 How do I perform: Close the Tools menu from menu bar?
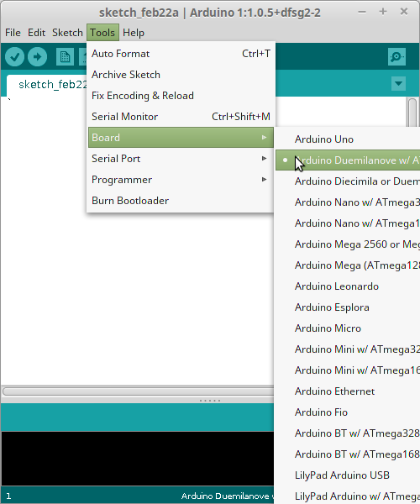[x=102, y=33]
